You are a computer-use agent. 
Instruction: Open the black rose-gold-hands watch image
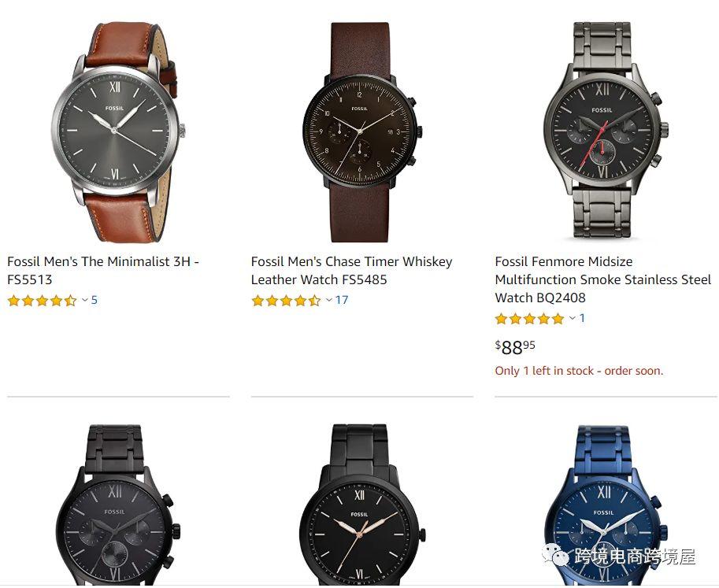(x=362, y=505)
